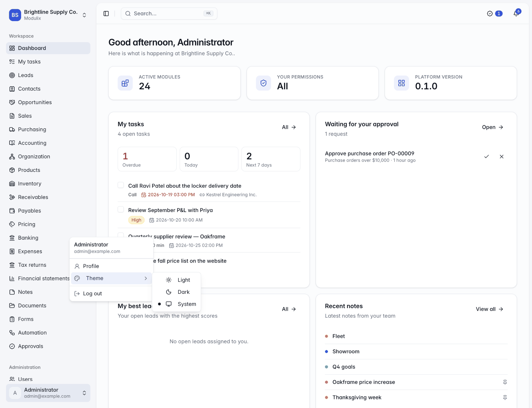This screenshot has width=532, height=408.
Task: Approve purchase order PO-00009 with checkmark
Action: (486, 156)
